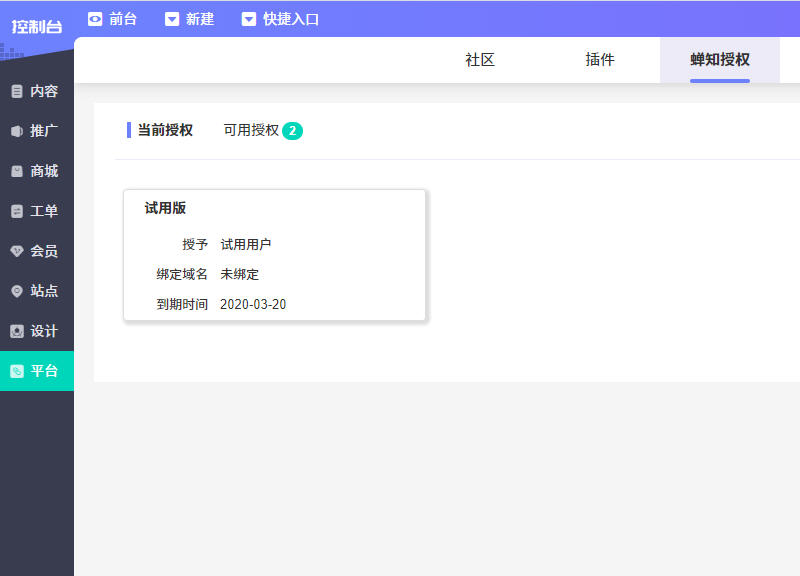
Task: Select the 会员 (Member) sidebar icon
Action: [x=15, y=251]
